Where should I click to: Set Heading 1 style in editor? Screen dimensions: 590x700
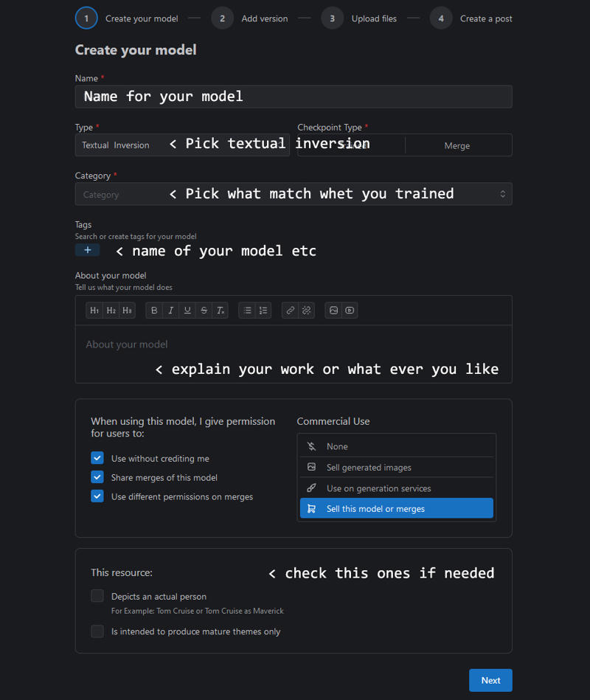[x=94, y=311]
